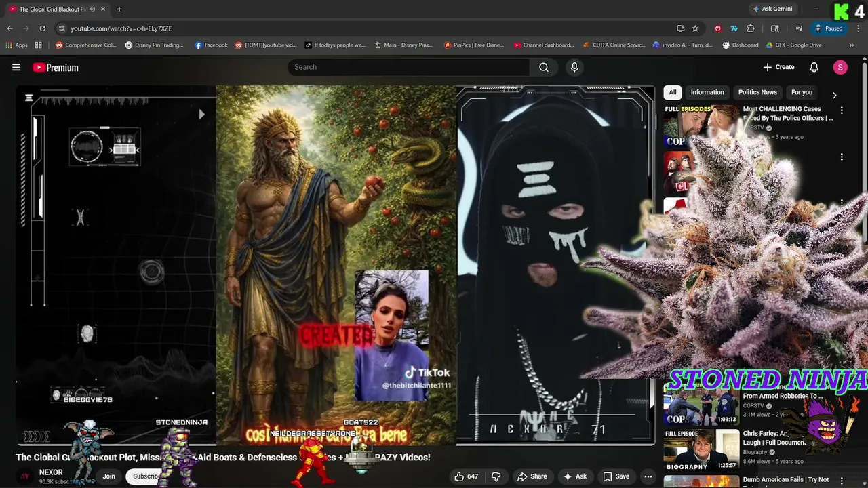Open browser extensions puzzle icon

751,28
